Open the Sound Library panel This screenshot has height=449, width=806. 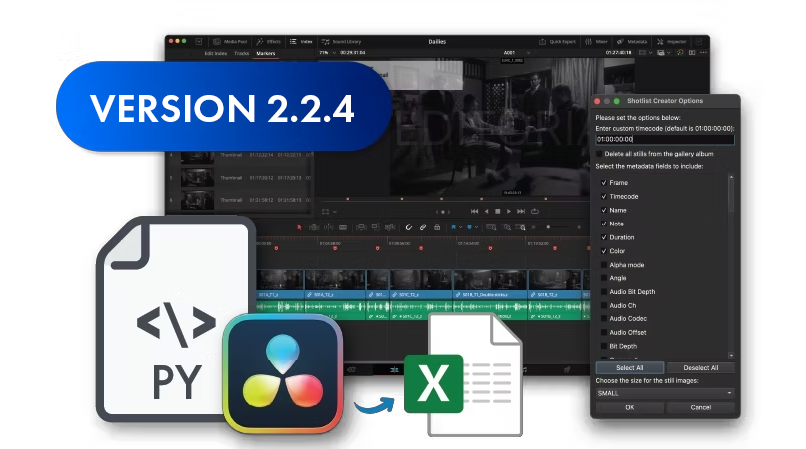342,42
